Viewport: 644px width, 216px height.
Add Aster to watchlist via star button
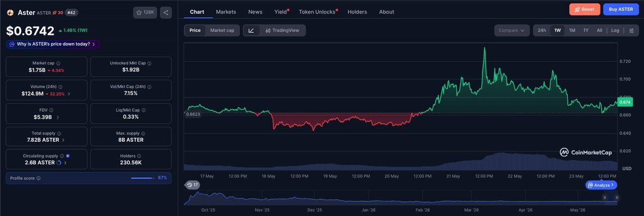pos(145,12)
